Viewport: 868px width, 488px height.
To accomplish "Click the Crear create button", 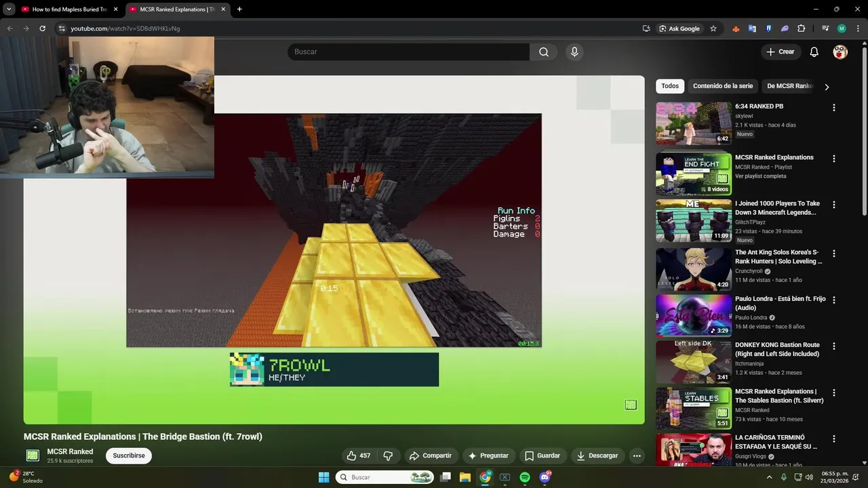I will 781,52.
